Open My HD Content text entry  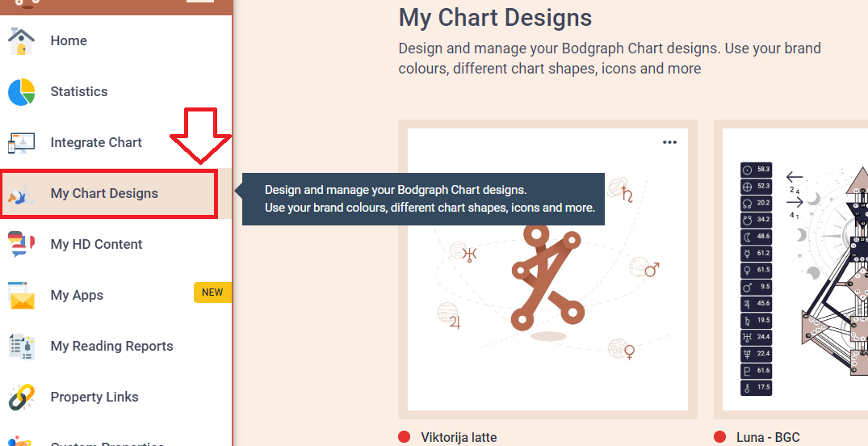[x=96, y=244]
